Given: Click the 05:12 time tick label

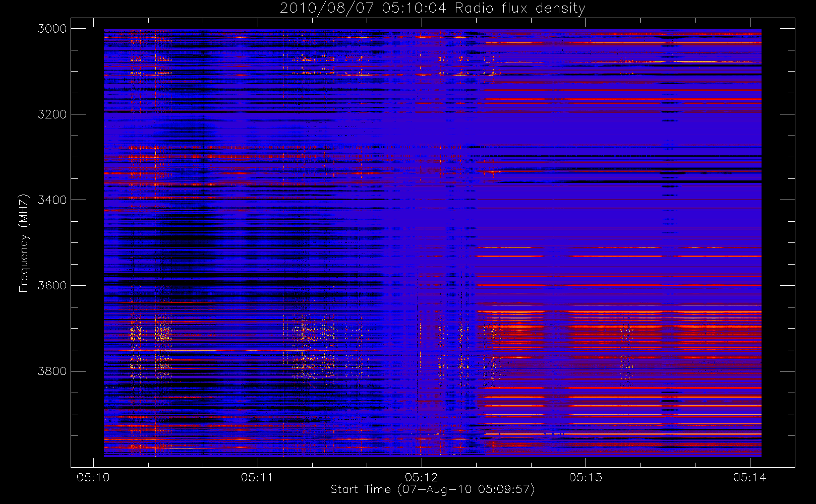Looking at the screenshot, I should (422, 477).
